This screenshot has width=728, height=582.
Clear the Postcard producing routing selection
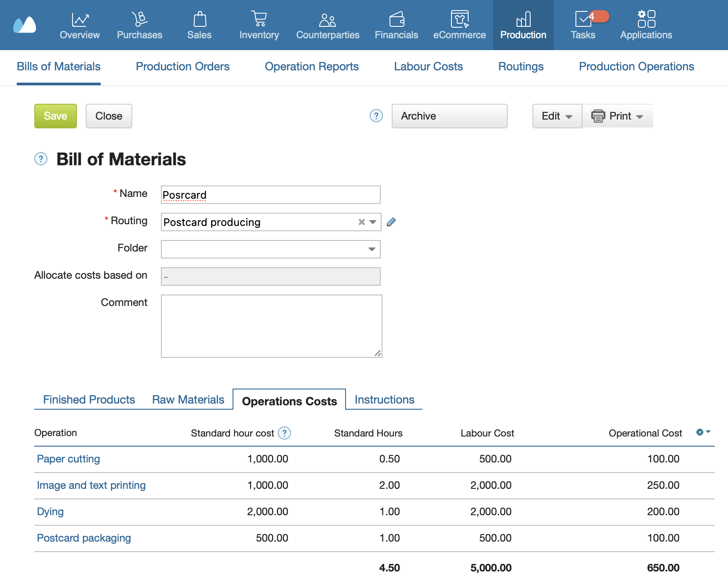(x=361, y=222)
